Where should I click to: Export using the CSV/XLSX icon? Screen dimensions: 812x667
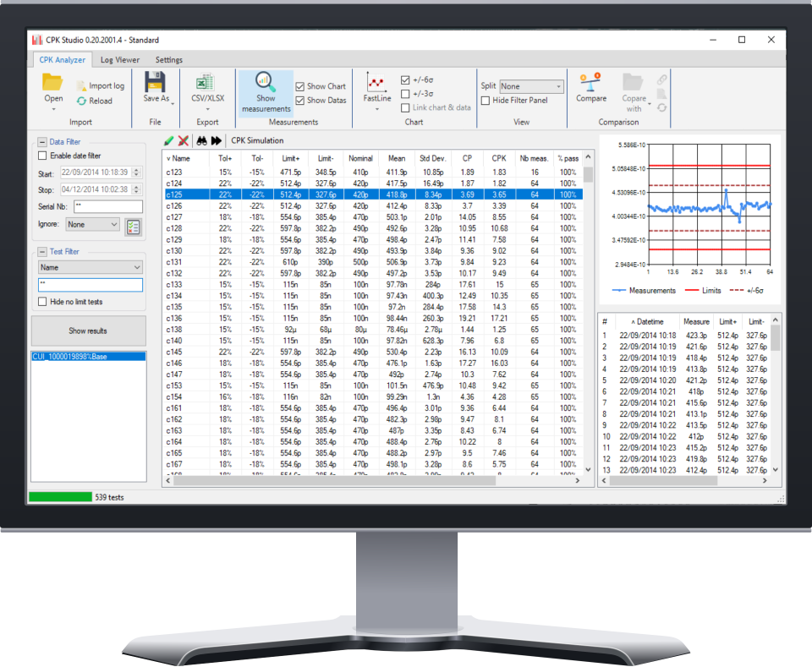tap(206, 82)
